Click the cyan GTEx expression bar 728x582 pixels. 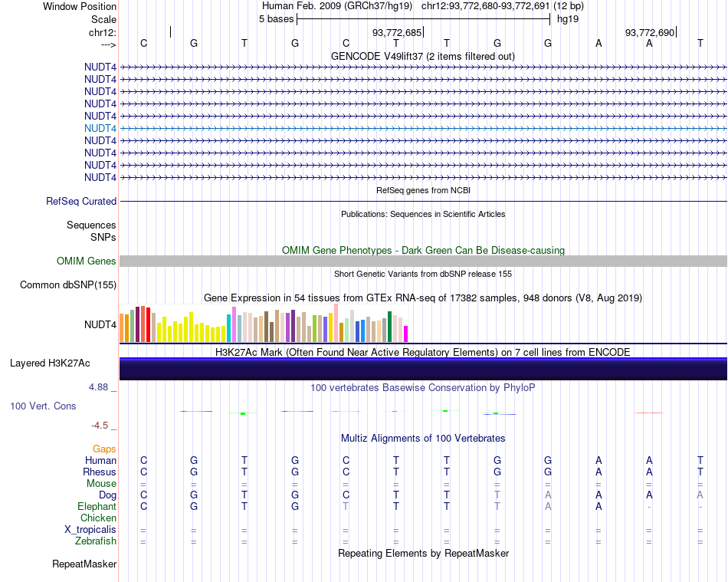click(x=229, y=328)
